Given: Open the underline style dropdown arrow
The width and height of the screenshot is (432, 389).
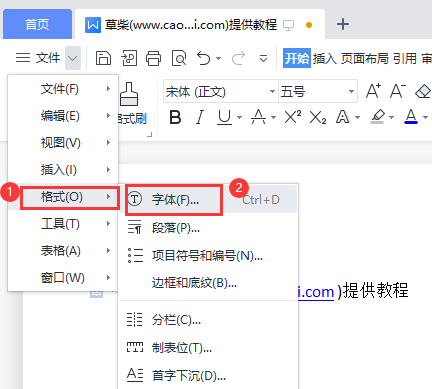Looking at the screenshot, I should (x=239, y=117).
